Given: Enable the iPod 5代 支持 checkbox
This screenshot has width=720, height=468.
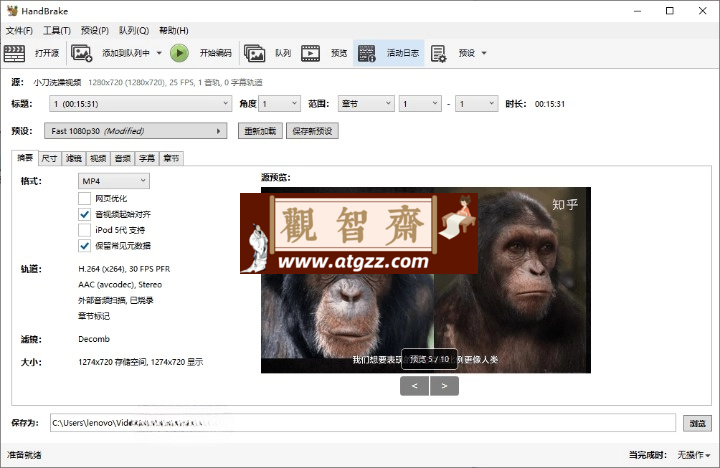Looking at the screenshot, I should click(x=84, y=230).
